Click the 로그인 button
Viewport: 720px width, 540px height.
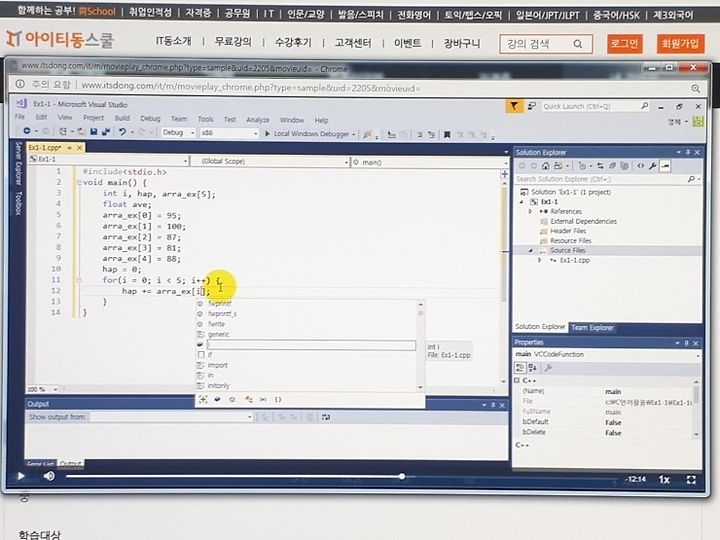pyautogui.click(x=624, y=44)
